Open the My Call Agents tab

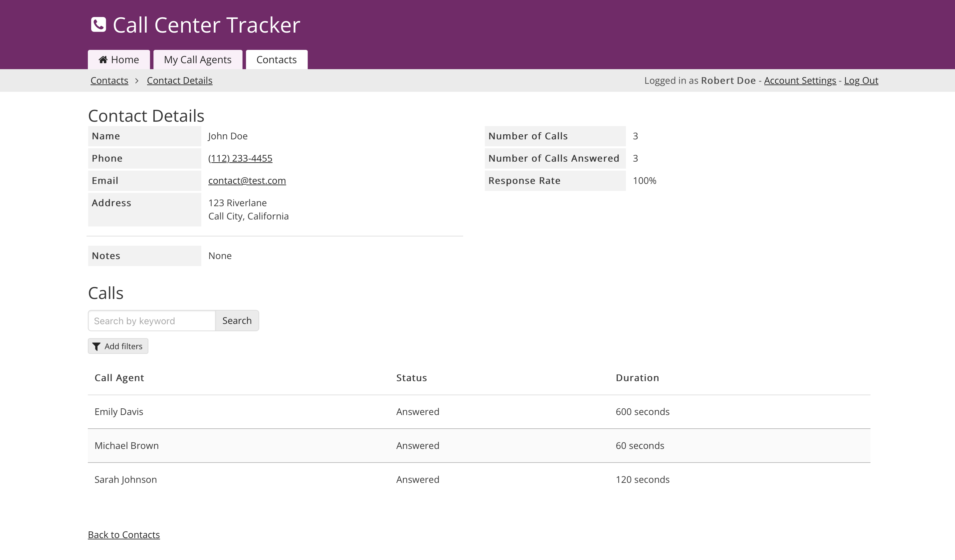click(197, 60)
